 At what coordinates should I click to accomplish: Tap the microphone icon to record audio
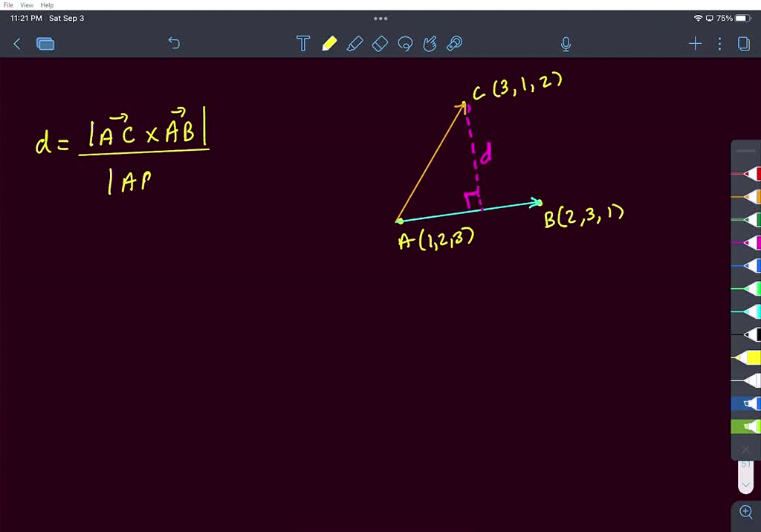[566, 44]
